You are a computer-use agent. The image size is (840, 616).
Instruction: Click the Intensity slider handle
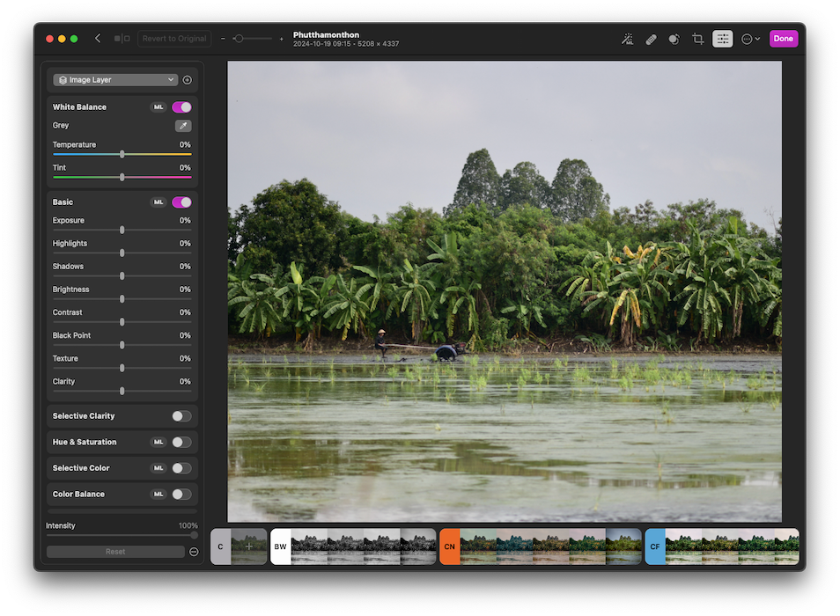tap(194, 535)
